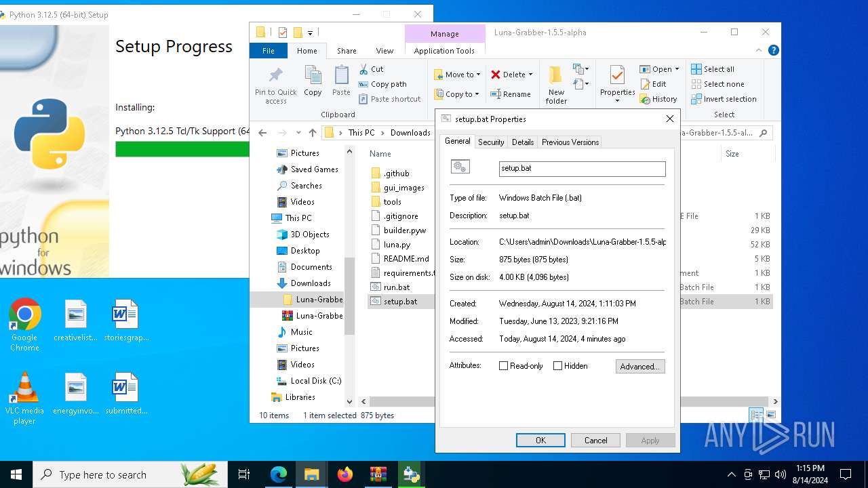Image resolution: width=868 pixels, height=488 pixels.
Task: Click the Edit ribbon command
Action: pos(653,84)
